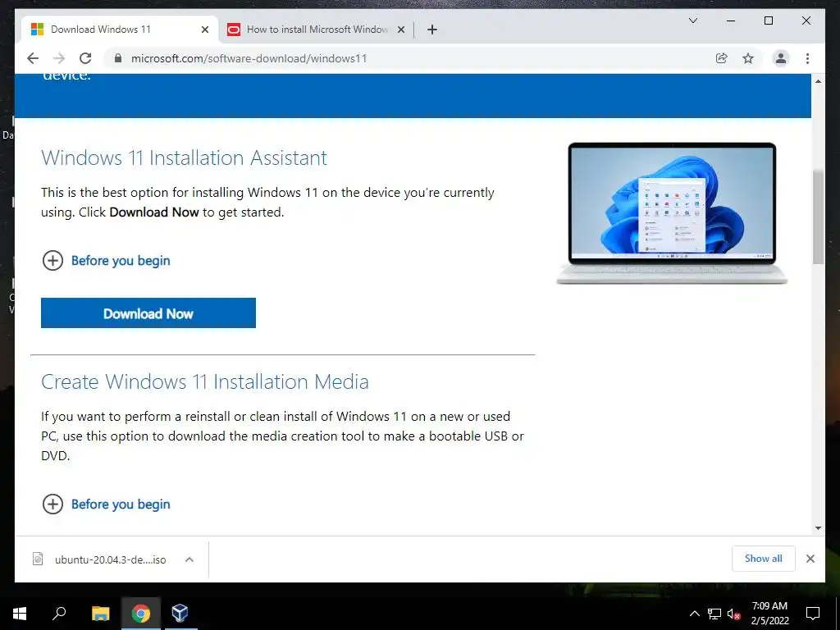Go back to the previous page
The height and width of the screenshot is (630, 840).
point(33,58)
